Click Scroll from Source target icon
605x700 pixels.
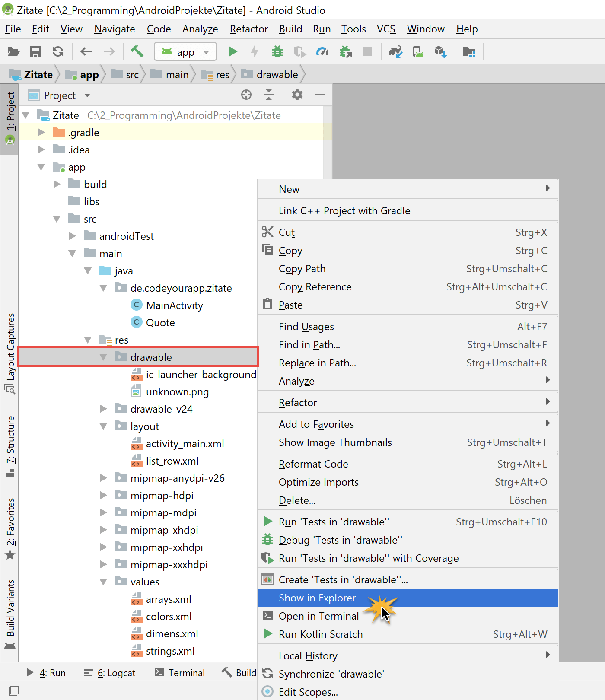tap(246, 95)
